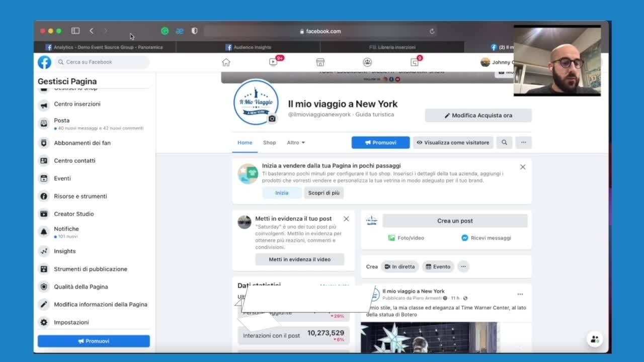
Task: Reload the page using the refresh icon
Action: [432, 31]
